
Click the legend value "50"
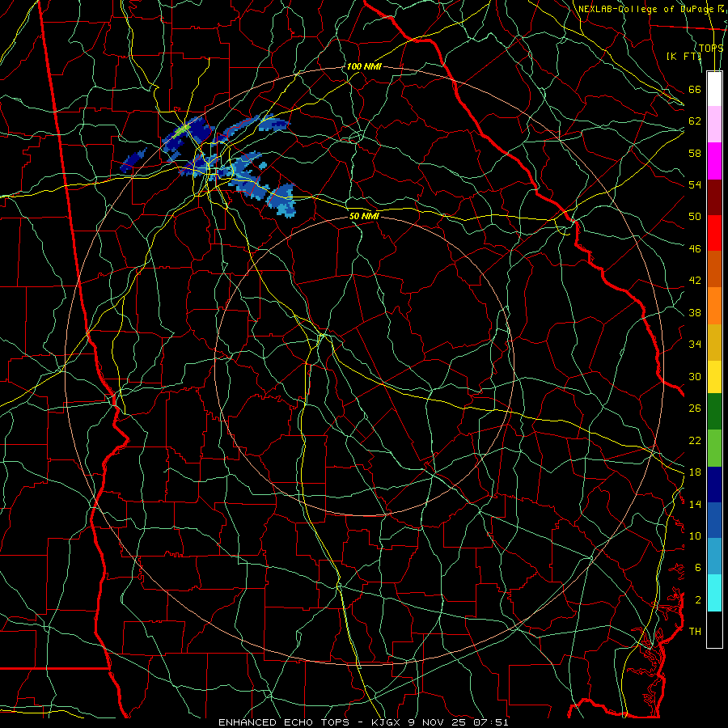pos(695,216)
